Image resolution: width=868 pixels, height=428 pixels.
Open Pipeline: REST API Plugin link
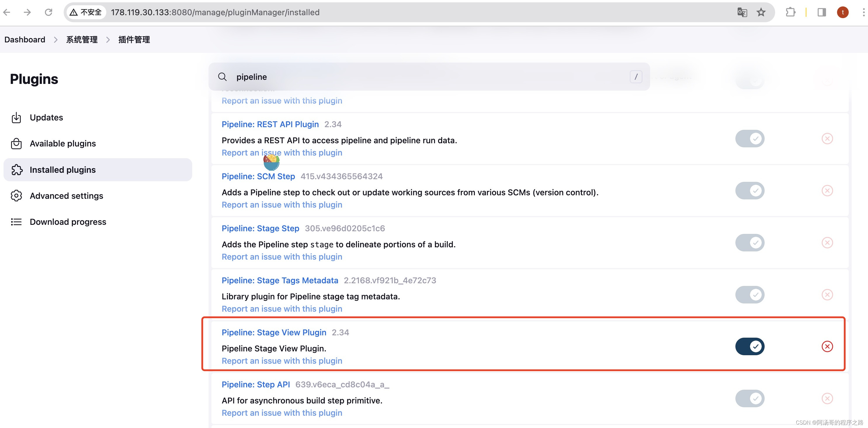pyautogui.click(x=270, y=124)
